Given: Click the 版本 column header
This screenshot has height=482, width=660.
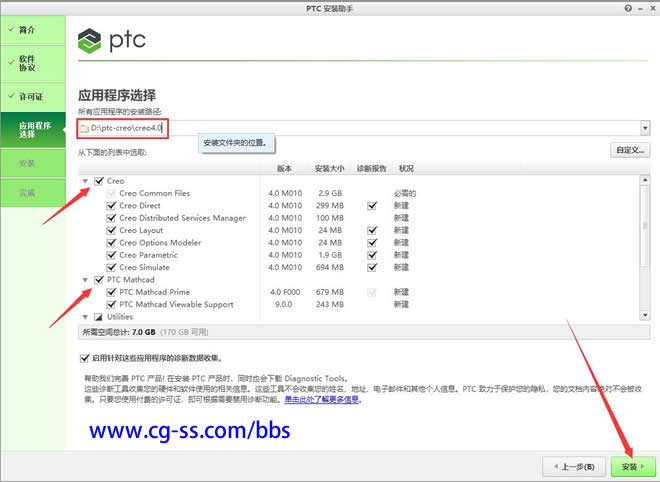Looking at the screenshot, I should pos(284,169).
